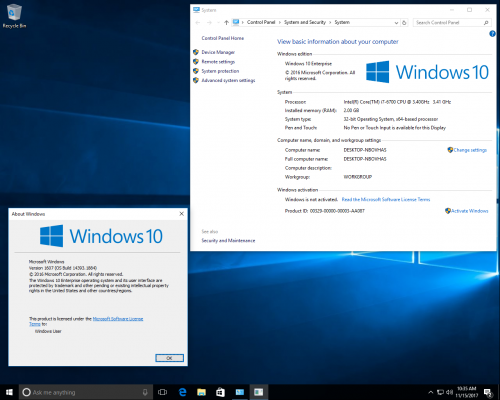Select the System breadcrumb item
The height and width of the screenshot is (400, 500).
click(342, 22)
